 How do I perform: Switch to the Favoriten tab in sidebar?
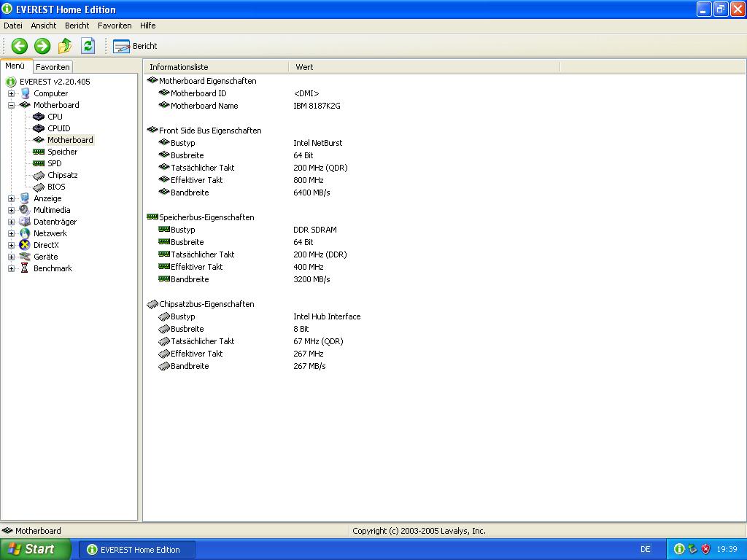53,66
